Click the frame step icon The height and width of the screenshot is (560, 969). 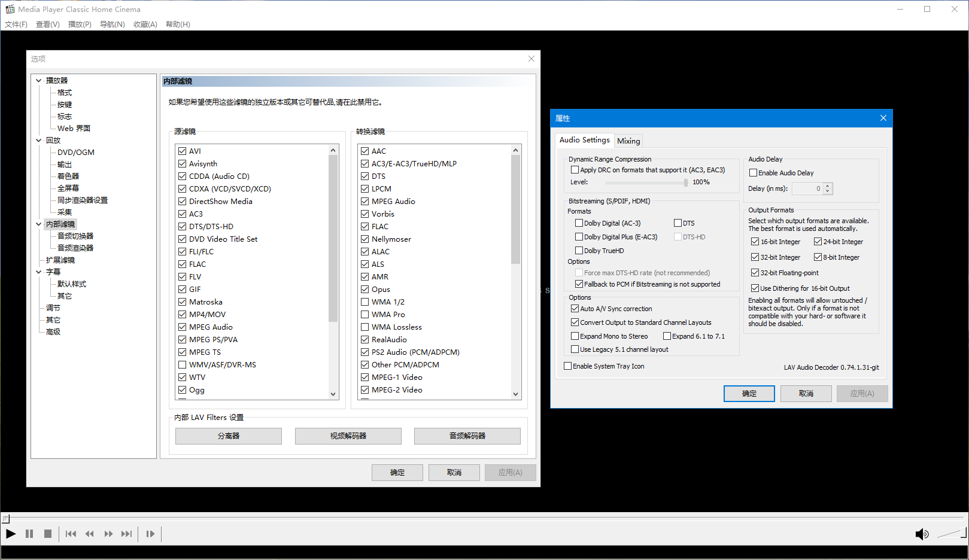click(x=150, y=534)
